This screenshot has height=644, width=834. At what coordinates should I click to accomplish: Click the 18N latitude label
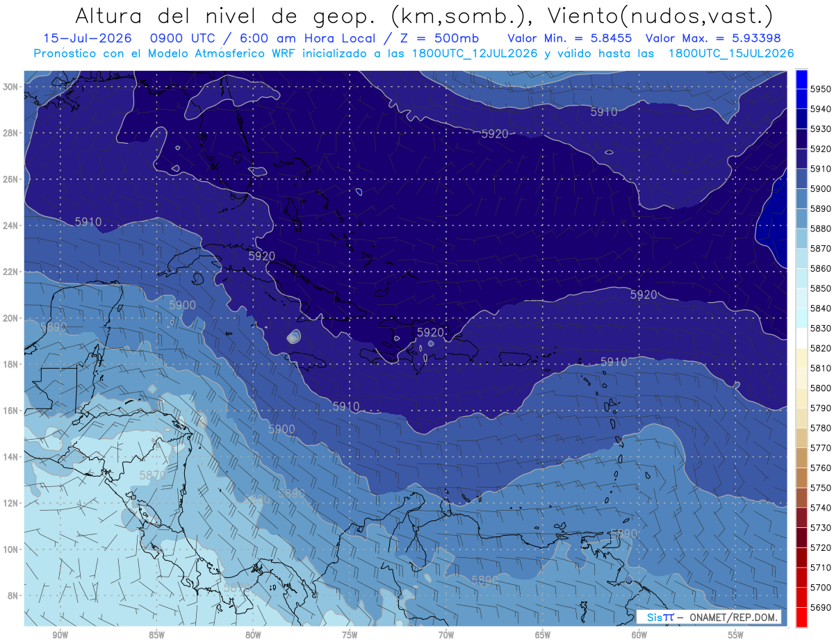(x=11, y=364)
